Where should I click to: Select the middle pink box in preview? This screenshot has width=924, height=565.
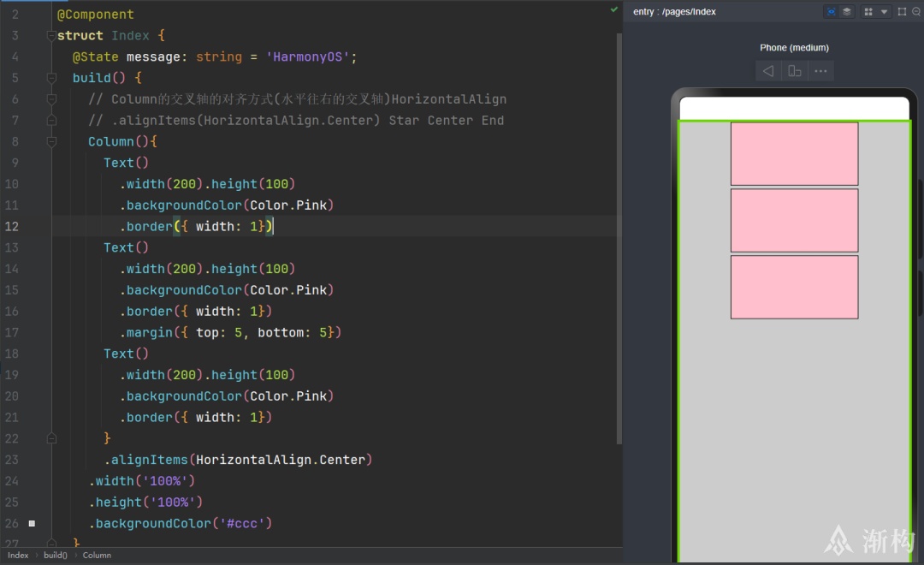[x=794, y=221]
